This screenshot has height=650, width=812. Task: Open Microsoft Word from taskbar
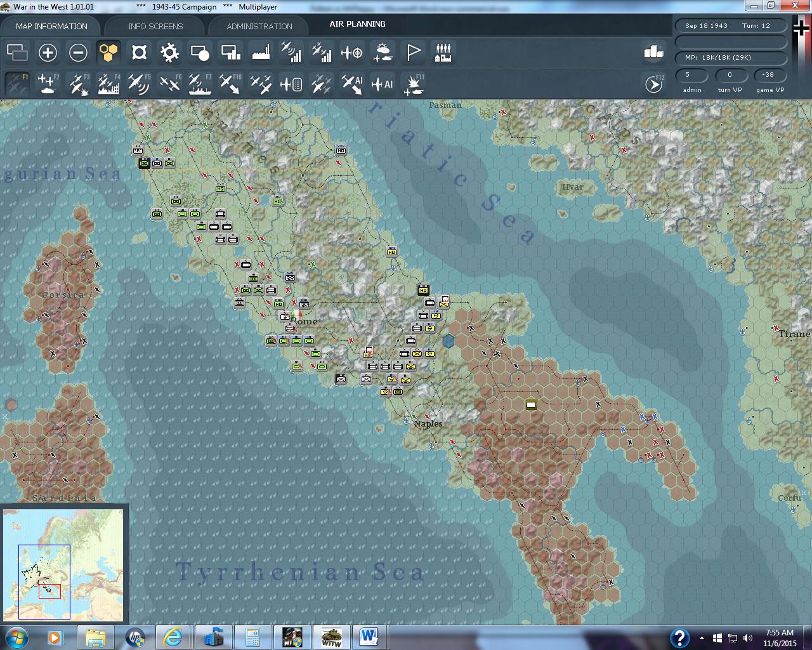point(368,637)
